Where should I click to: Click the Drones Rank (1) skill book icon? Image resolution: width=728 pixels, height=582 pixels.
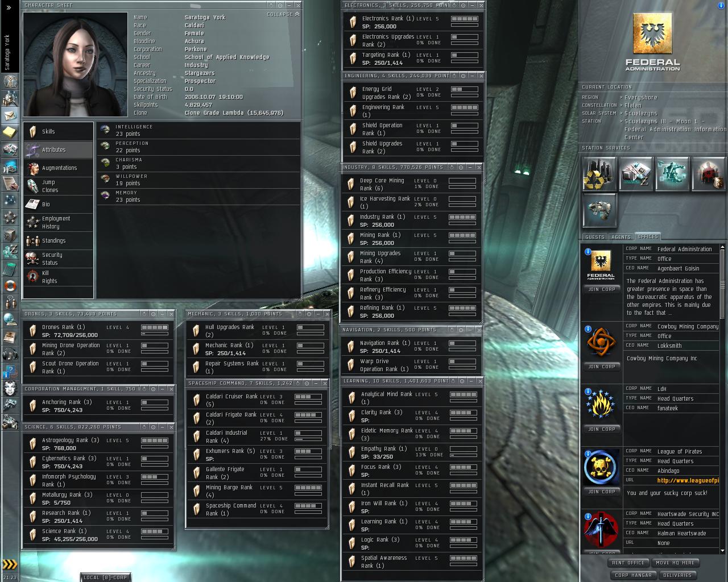pyautogui.click(x=33, y=331)
